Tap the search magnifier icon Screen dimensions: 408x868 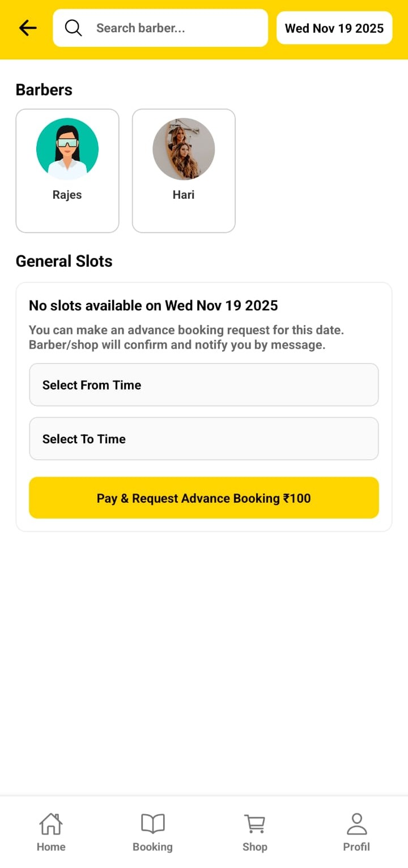pyautogui.click(x=73, y=28)
